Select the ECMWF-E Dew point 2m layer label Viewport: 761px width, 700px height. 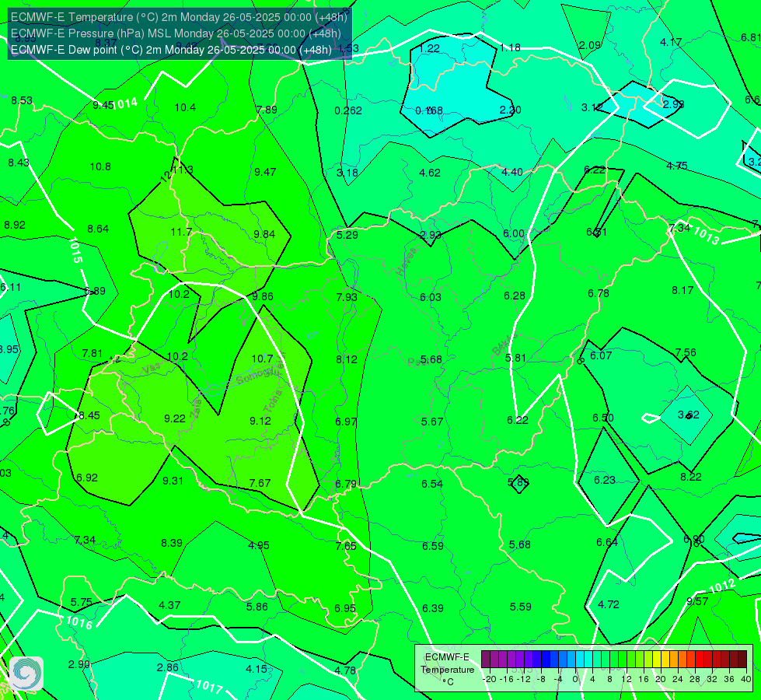(x=171, y=50)
